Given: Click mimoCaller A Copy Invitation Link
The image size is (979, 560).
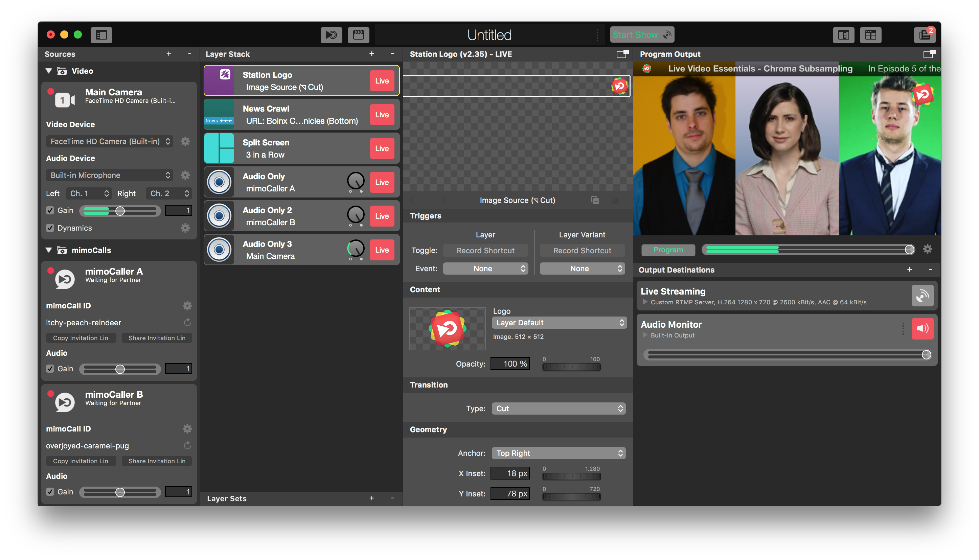Looking at the screenshot, I should (81, 338).
